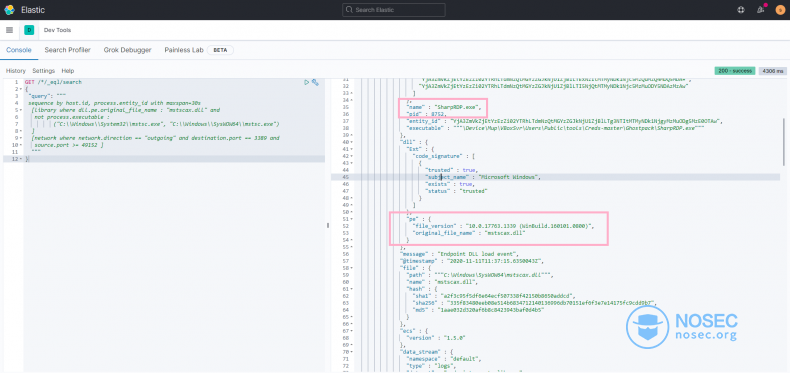This screenshot has width=790, height=373.
Task: Toggle fold arrow at request line 12
Action: (20, 159)
